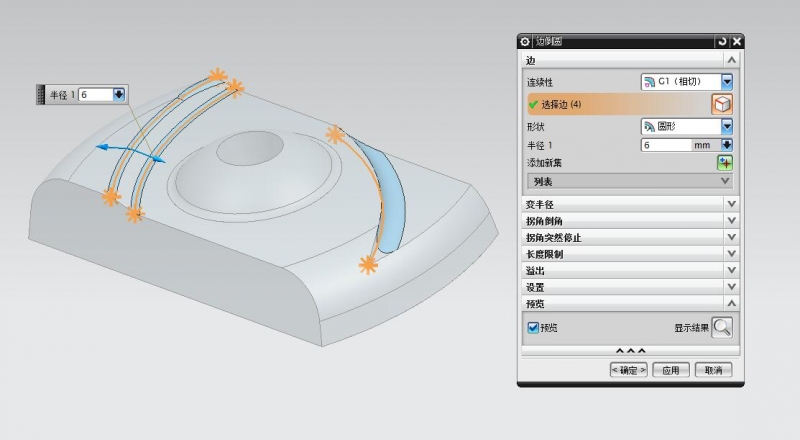Click the 添加新集 icon
The image size is (800, 440).
(x=725, y=163)
